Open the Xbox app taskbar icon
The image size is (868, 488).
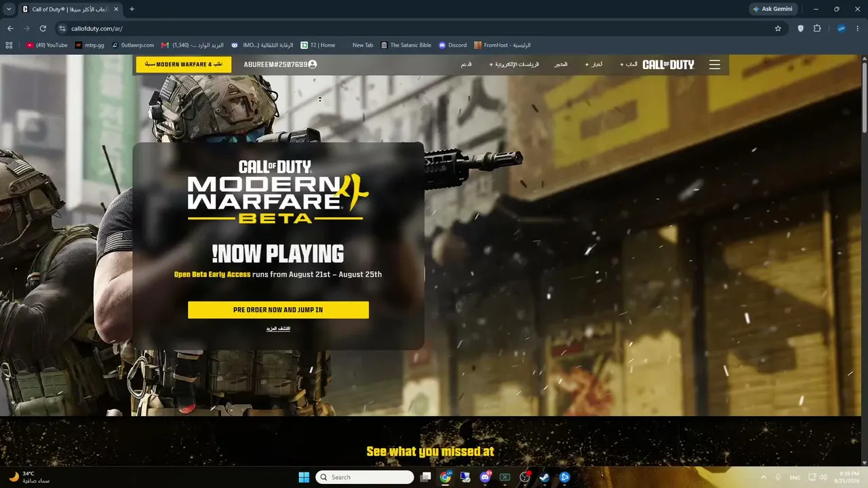coord(505,477)
